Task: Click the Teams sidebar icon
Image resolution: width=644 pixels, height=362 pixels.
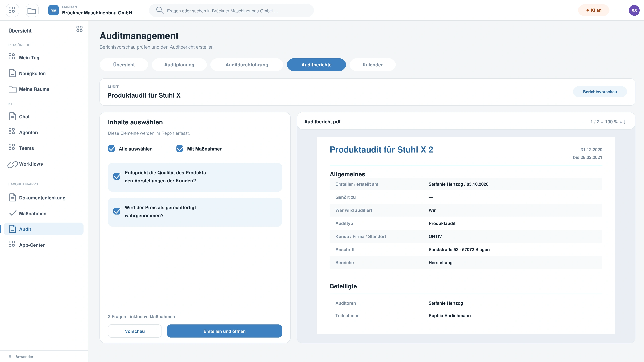Action: click(x=12, y=147)
